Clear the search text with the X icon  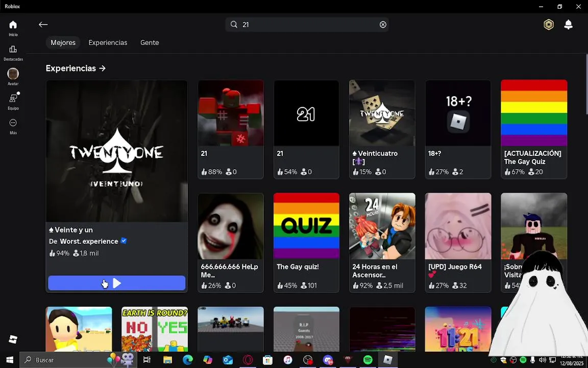383,25
